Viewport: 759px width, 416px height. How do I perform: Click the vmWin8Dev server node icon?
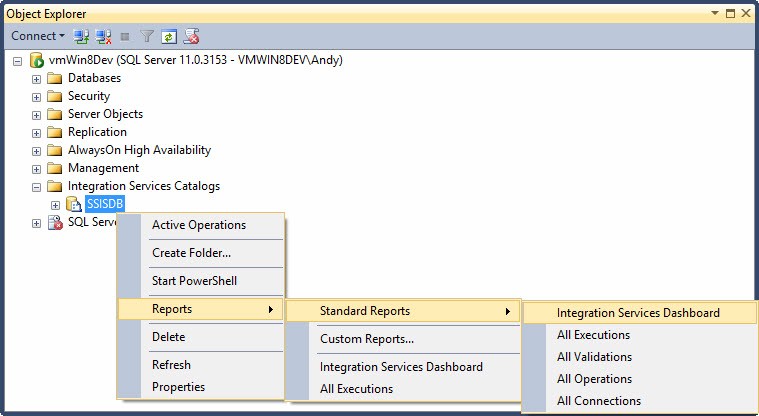[37, 60]
